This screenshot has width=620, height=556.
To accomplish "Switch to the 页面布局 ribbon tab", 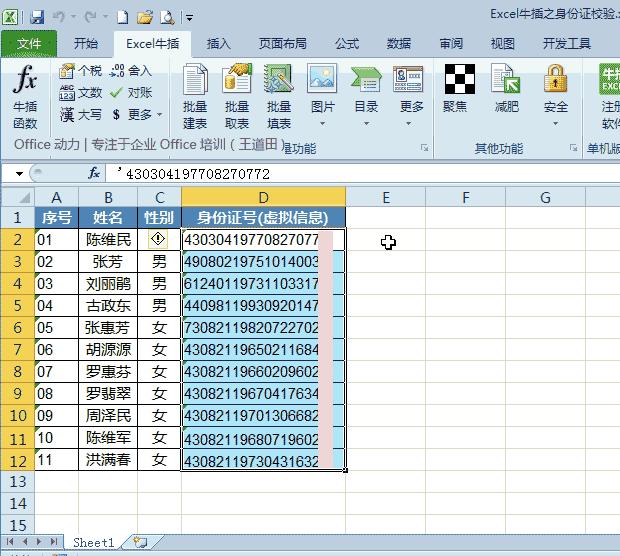I will tap(283, 44).
